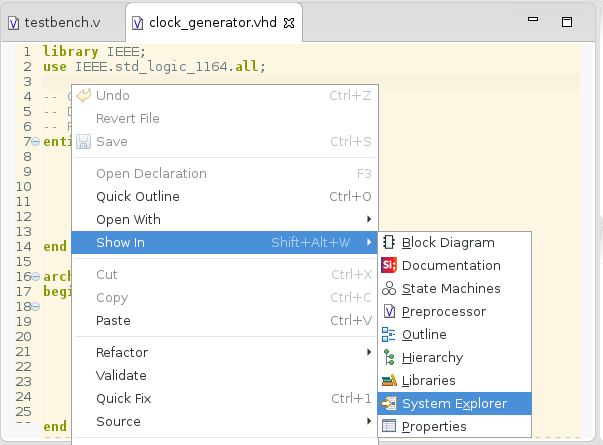Show in Documentation view
Image resolution: width=603 pixels, height=445 pixels.
(455, 265)
